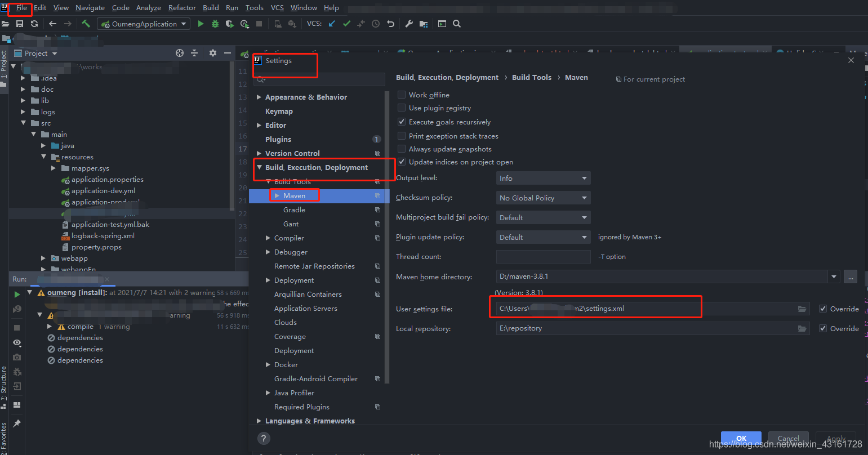Click the green Build hammer icon

pos(86,24)
